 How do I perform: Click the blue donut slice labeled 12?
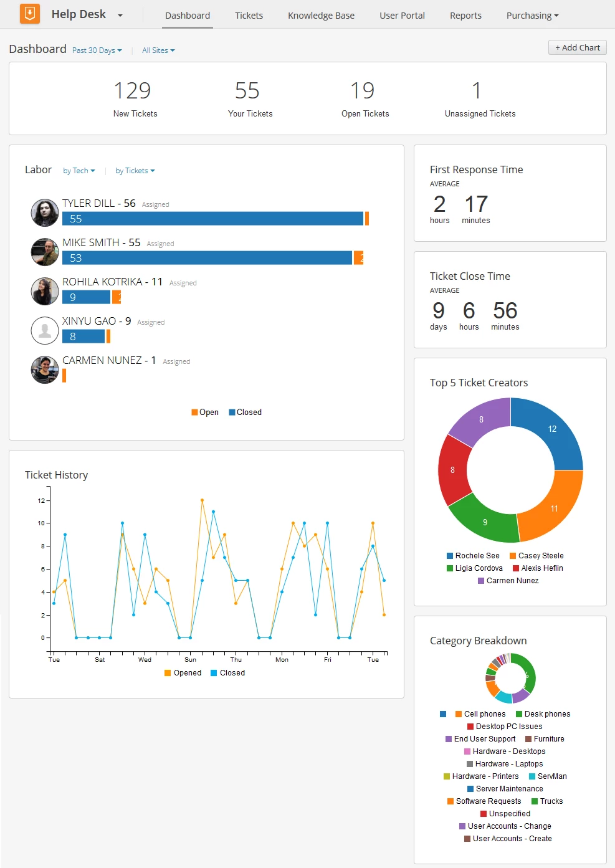[552, 429]
